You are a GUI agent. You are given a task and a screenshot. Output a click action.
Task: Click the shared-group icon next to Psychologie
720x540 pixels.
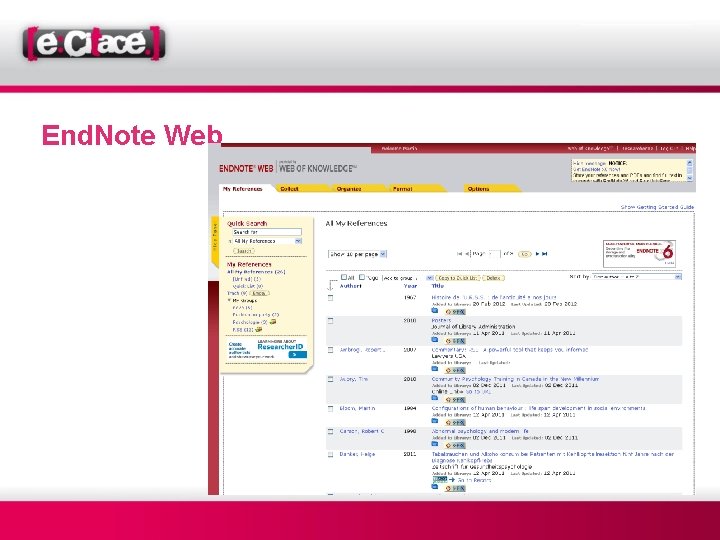[273, 322]
